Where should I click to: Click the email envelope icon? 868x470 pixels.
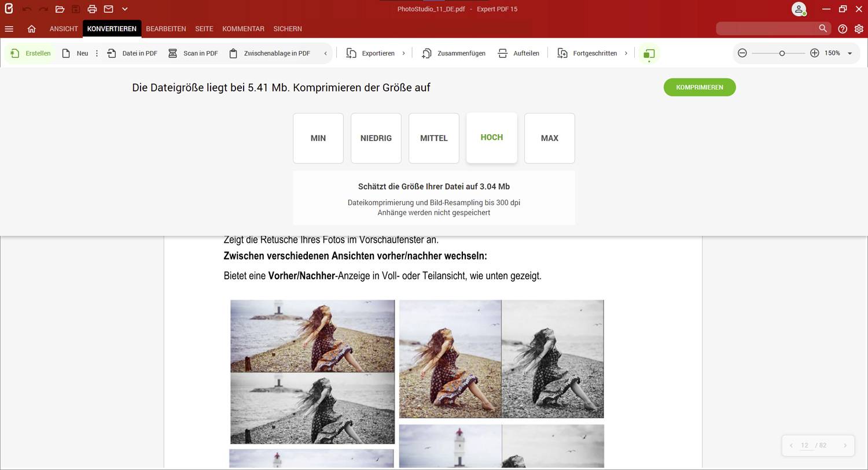108,9
